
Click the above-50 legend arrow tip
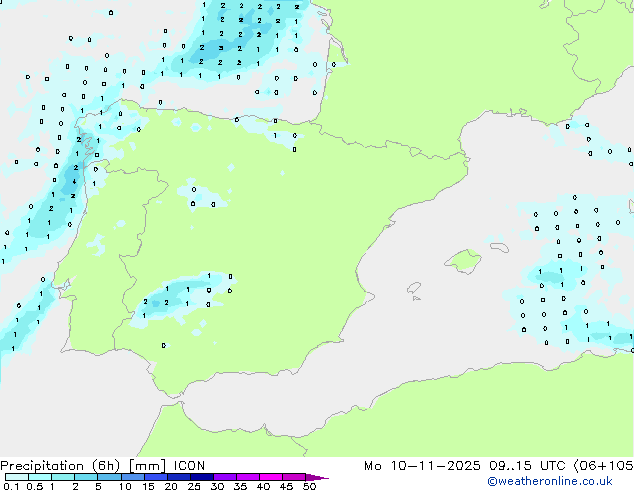[x=317, y=477]
